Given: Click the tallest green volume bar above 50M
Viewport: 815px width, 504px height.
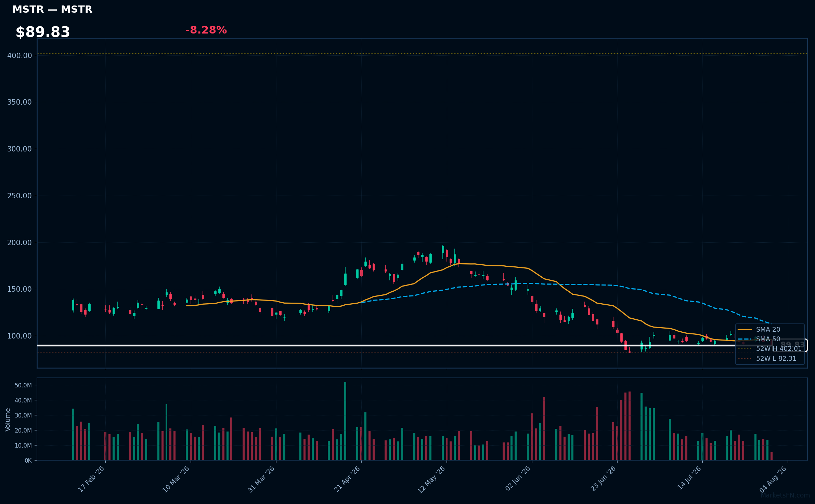Looking at the screenshot, I should (x=345, y=421).
